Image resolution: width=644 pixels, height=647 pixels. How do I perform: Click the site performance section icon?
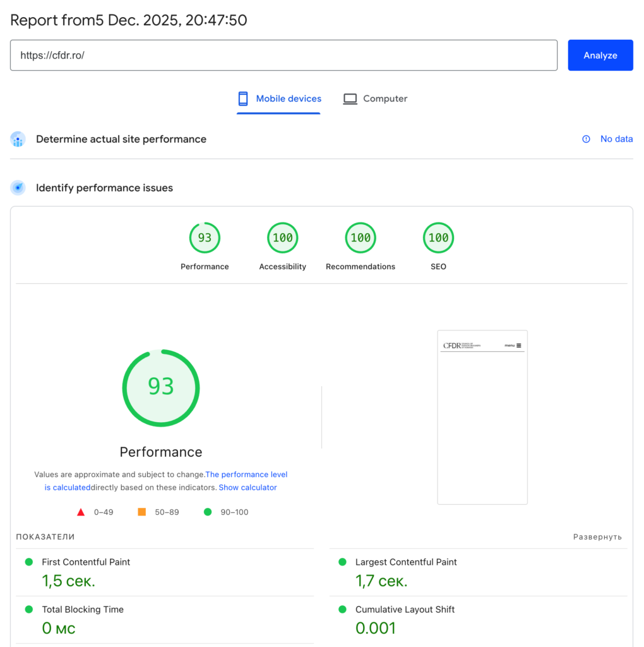coord(18,140)
